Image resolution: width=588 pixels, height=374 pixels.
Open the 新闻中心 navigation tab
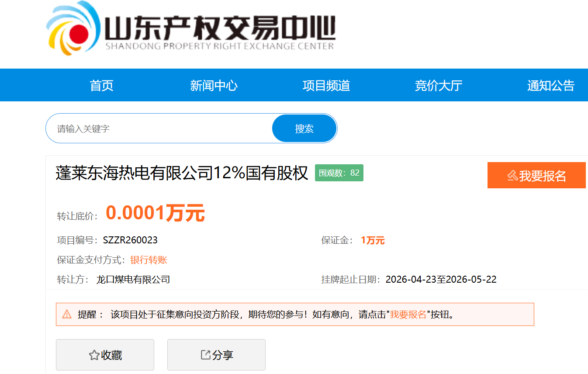[x=214, y=86]
